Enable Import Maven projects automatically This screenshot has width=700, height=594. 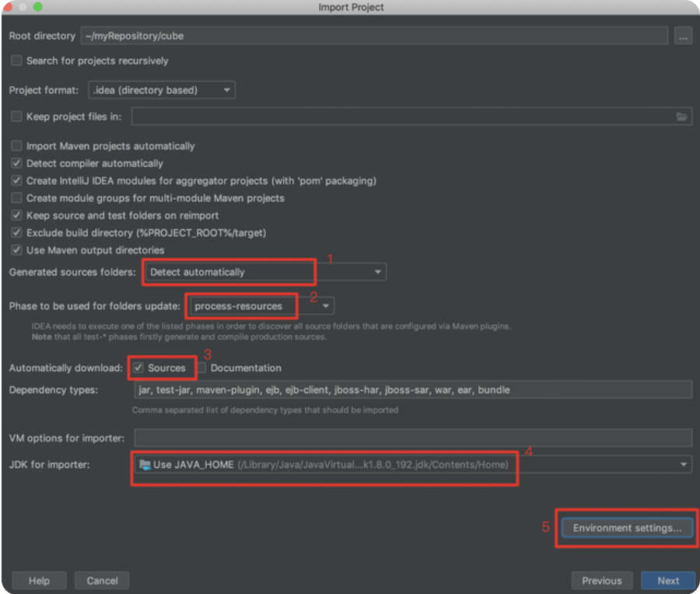pos(16,146)
